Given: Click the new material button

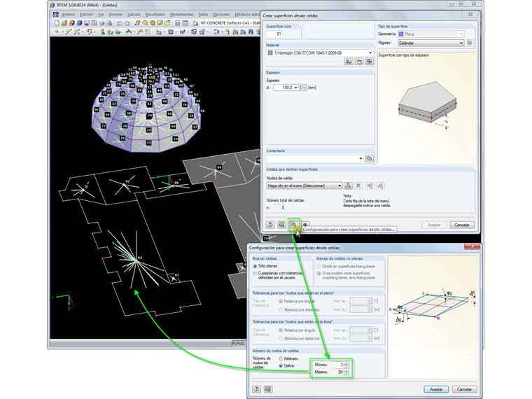Looking at the screenshot, I should click(x=359, y=62).
